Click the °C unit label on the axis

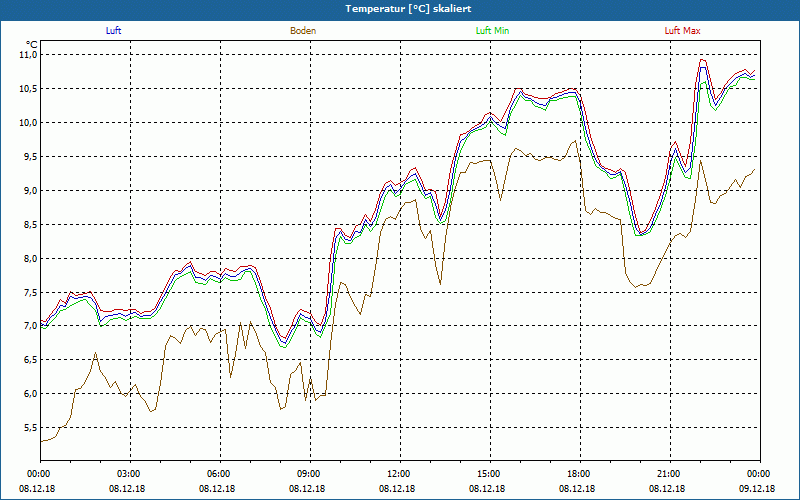click(x=32, y=45)
